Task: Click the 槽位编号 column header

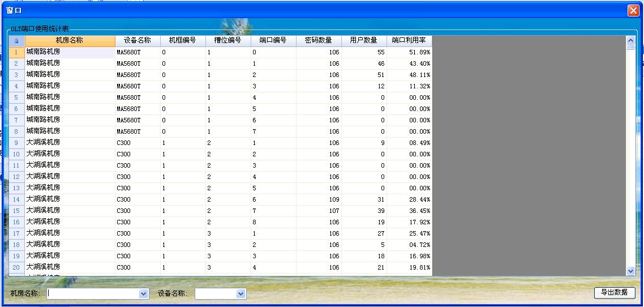Action: (228, 41)
